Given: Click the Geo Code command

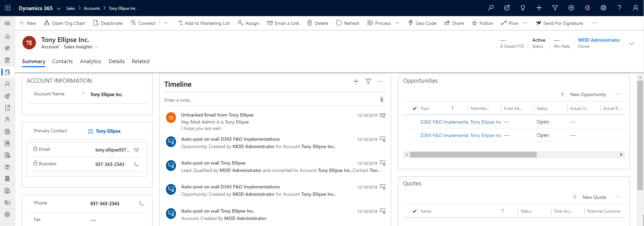Looking at the screenshot, I should pyautogui.click(x=422, y=23).
